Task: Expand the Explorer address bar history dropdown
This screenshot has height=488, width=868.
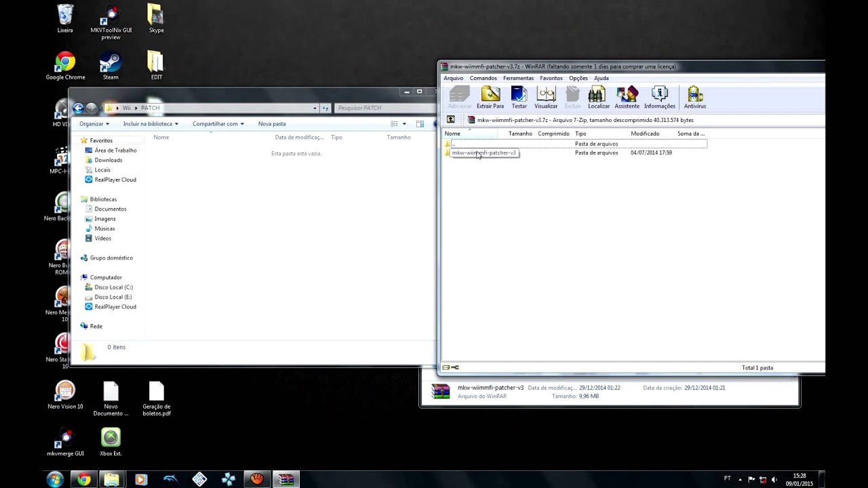Action: (x=315, y=108)
